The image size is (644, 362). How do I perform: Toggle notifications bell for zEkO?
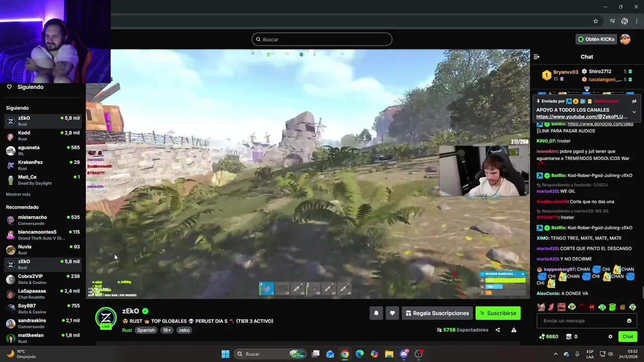tap(376, 313)
